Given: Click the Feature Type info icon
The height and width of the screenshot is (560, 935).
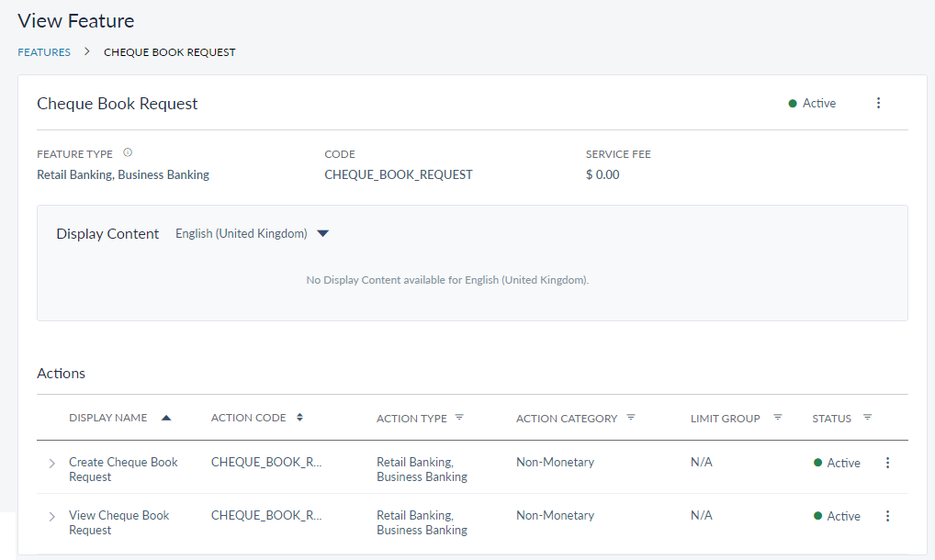Looking at the screenshot, I should click(x=128, y=153).
